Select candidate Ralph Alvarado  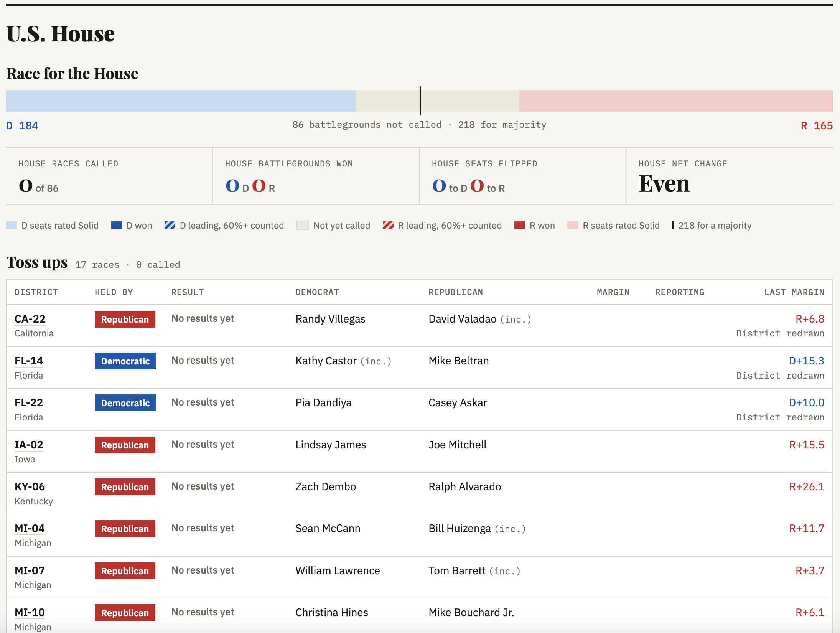click(x=464, y=486)
